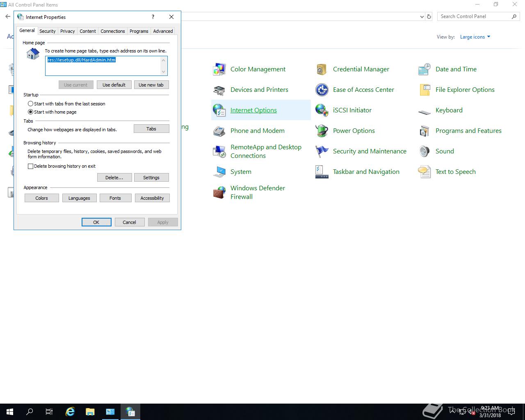The image size is (525, 420).
Task: Enable Delete browsing history on exit
Action: point(62,166)
